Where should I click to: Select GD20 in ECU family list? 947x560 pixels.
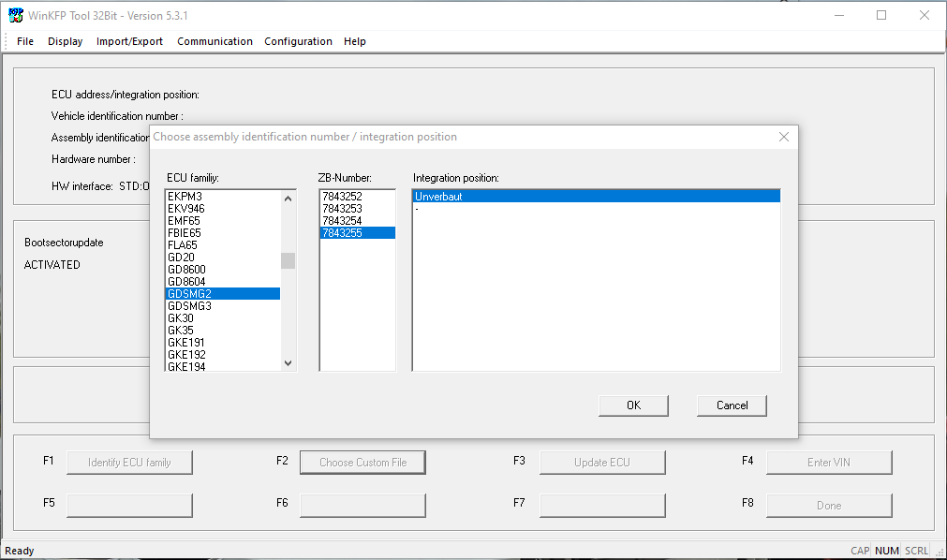click(222, 258)
